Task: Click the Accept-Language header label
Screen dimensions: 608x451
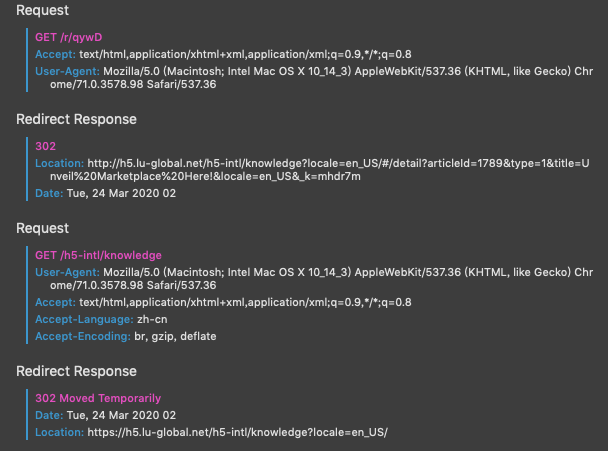Action: [x=82, y=319]
